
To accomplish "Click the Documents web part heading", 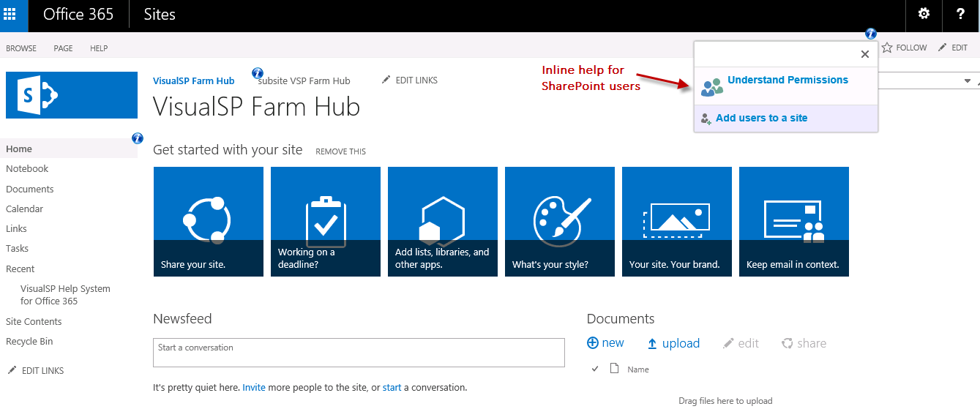I will [621, 319].
